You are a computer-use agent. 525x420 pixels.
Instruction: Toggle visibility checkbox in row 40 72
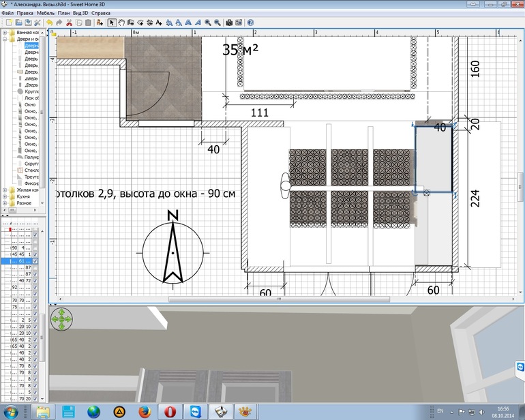[35, 281]
